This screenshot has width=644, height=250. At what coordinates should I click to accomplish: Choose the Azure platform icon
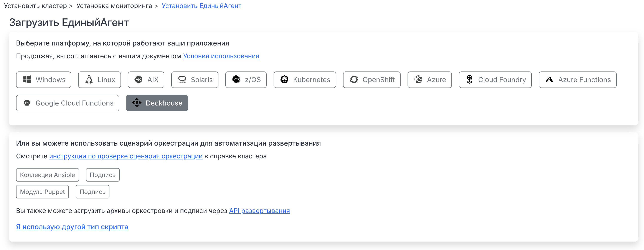tap(418, 80)
